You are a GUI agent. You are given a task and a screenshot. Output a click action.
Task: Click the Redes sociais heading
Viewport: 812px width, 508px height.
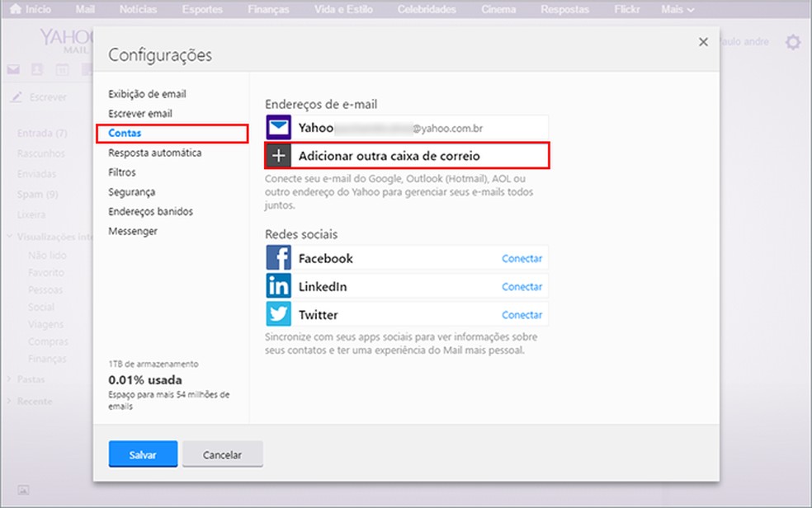301,234
